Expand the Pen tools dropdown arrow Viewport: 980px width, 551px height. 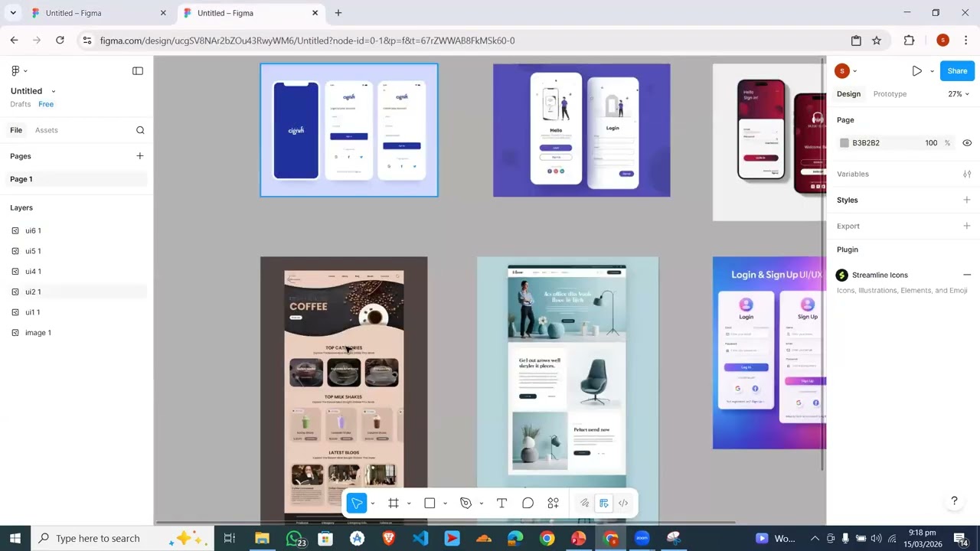(x=481, y=504)
